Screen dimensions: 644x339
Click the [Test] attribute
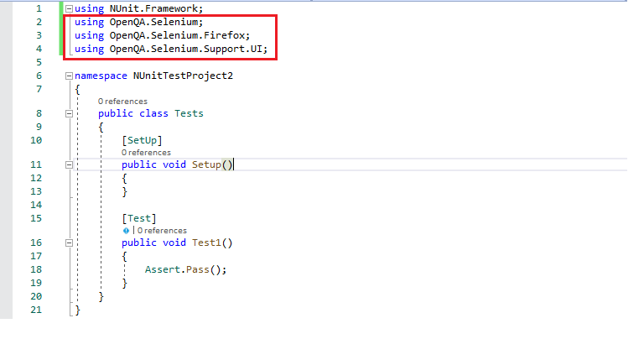point(138,218)
